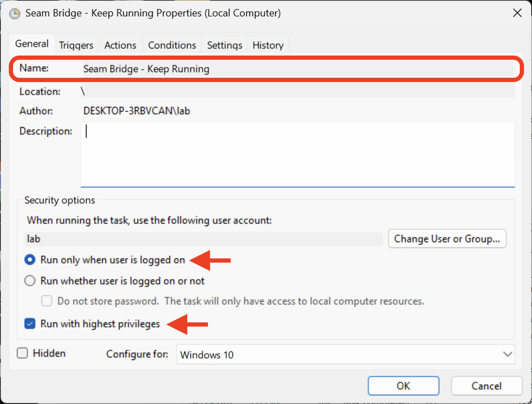Switch to the Triggers tab
This screenshot has height=404, width=532.
76,45
